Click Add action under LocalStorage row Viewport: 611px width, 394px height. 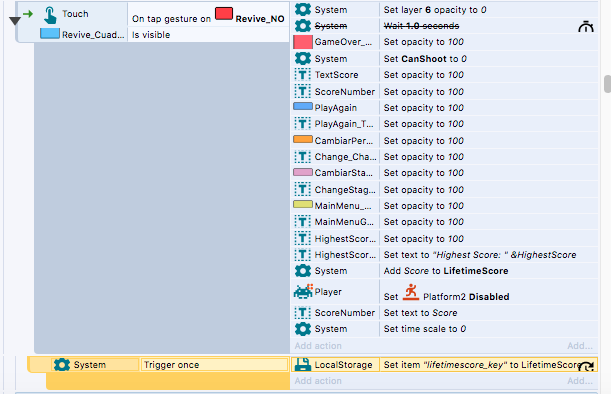(318, 381)
